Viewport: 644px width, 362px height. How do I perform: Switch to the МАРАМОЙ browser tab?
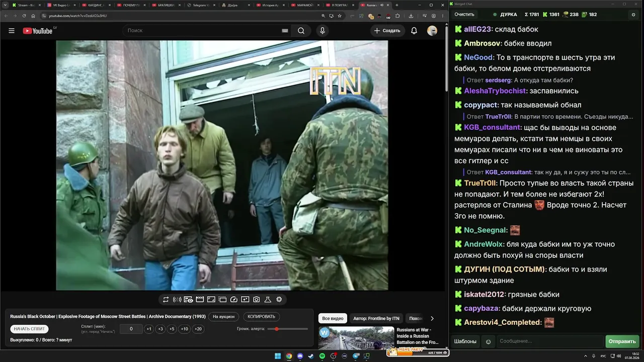(305, 5)
